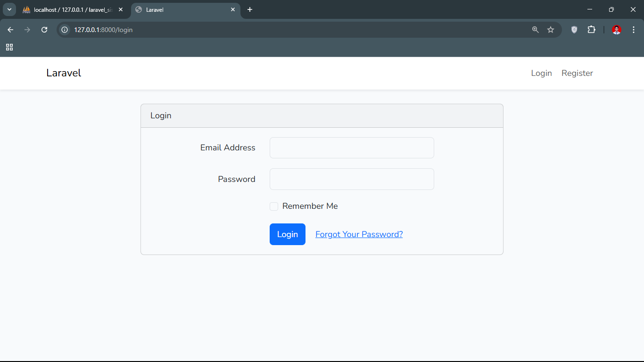Open the Extensions puzzle icon
The image size is (644, 362).
(591, 30)
